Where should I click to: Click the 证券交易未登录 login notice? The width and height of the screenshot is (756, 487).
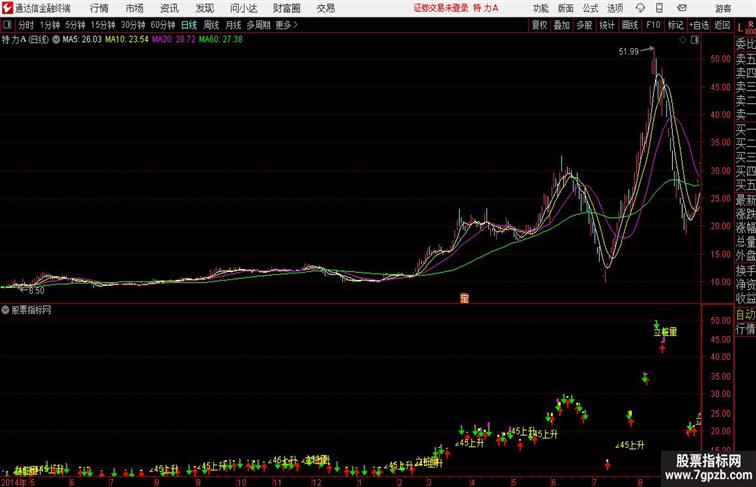click(x=441, y=8)
